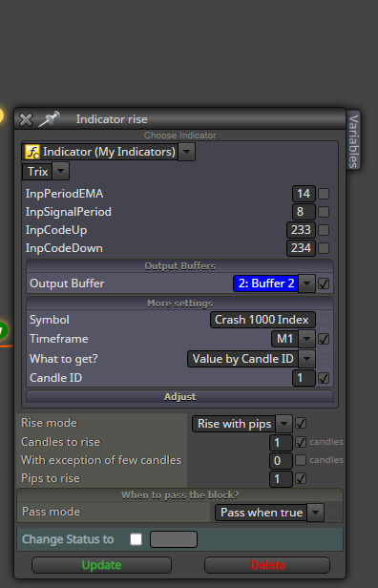Screen dimensions: 378x588
Task: Collapse the Output Buffers section header
Action: pyautogui.click(x=179, y=266)
